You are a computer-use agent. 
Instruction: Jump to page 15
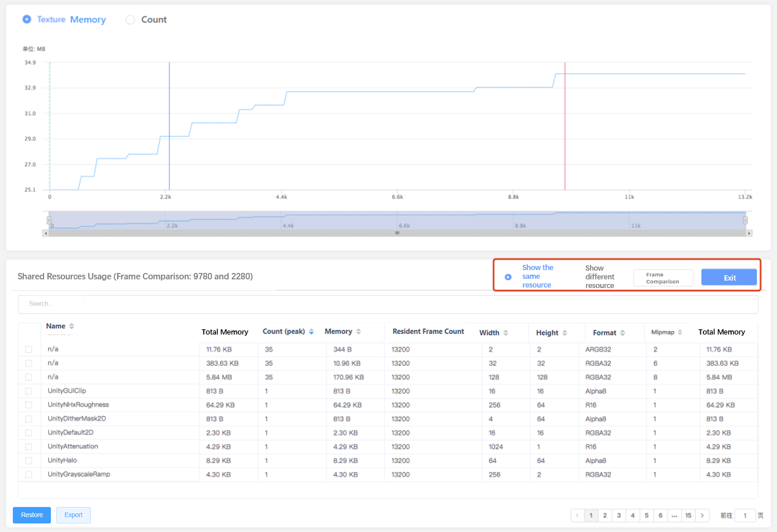[688, 515]
